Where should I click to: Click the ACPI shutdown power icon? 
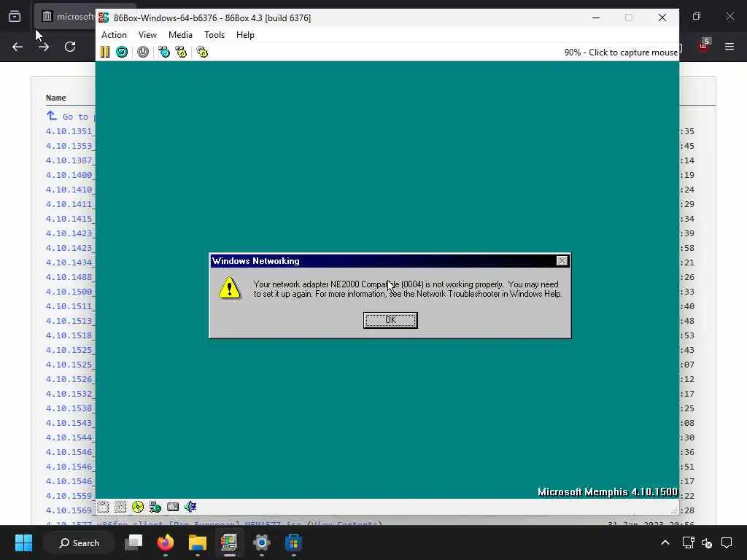coord(143,52)
